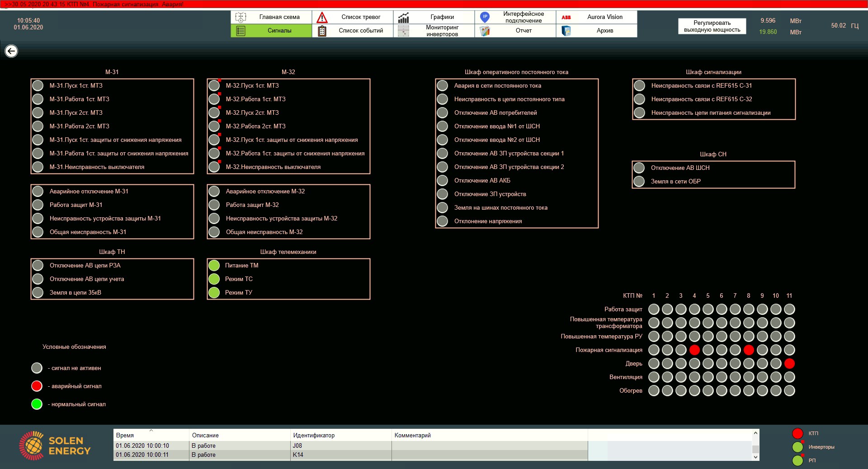Image resolution: width=868 pixels, height=469 pixels.
Task: Click the back arrow button
Action: point(11,51)
